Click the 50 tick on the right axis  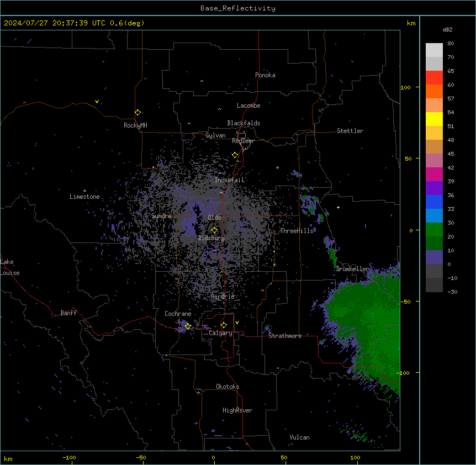click(408, 158)
